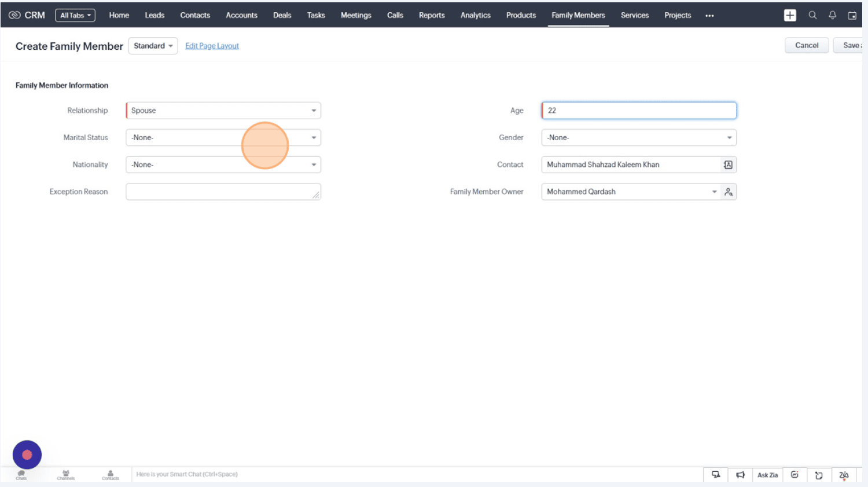Go to the Projects tab
Screen dimensions: 868x487
point(678,16)
